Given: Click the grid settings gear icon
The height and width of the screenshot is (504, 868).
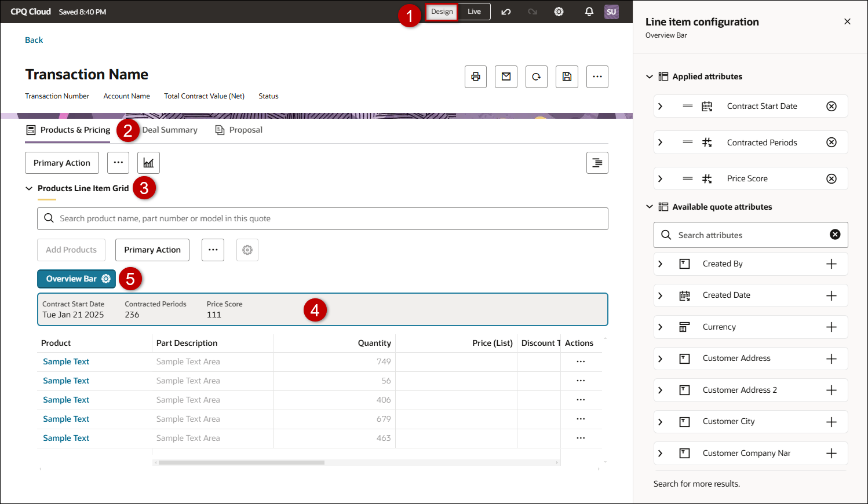Looking at the screenshot, I should (247, 250).
